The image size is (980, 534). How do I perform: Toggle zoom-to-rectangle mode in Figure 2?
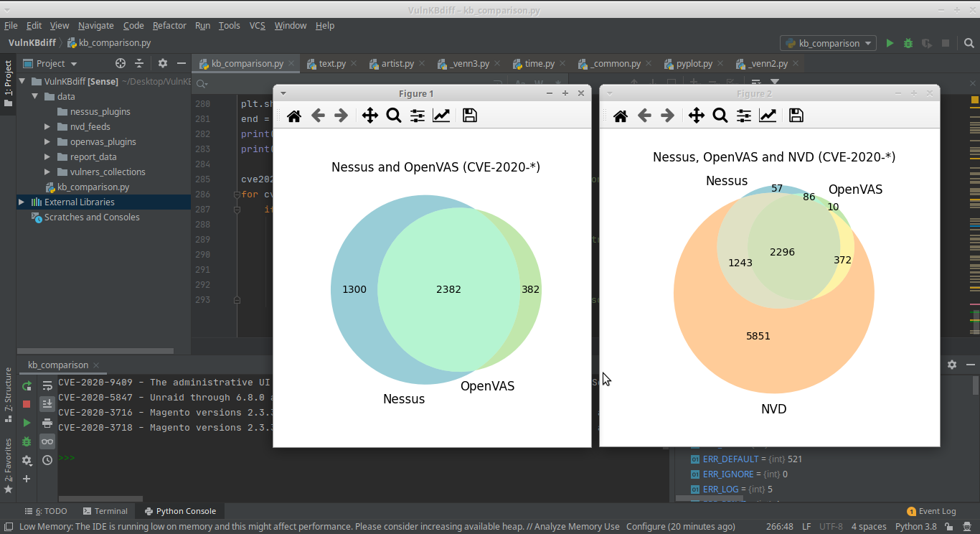pos(720,115)
